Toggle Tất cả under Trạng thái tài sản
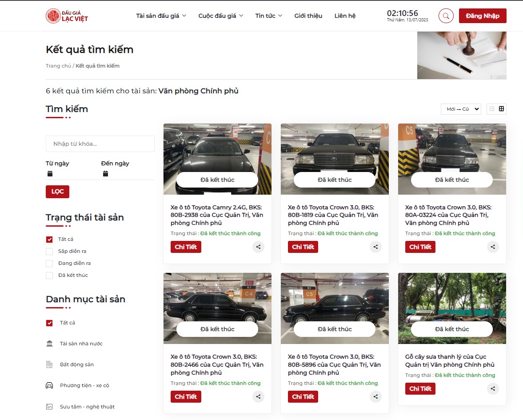523x420 pixels. point(49,240)
